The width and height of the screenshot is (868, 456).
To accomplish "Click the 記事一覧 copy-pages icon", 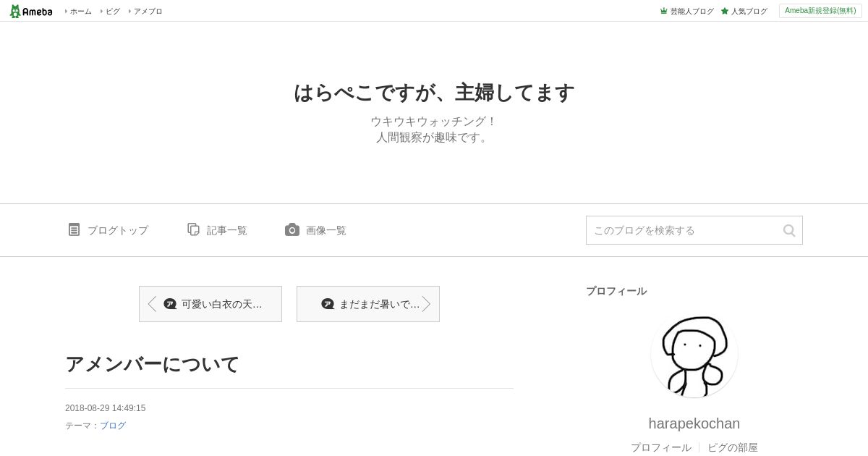I will click(x=193, y=229).
